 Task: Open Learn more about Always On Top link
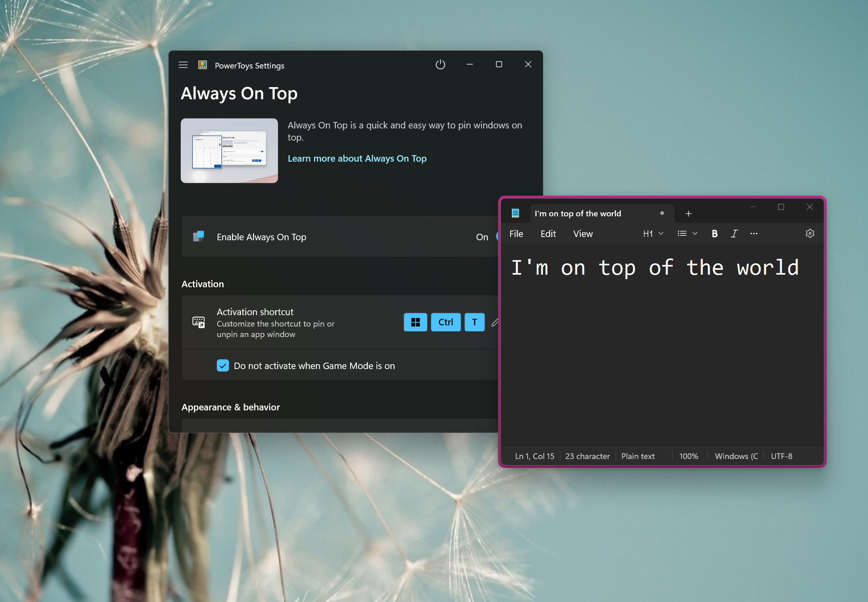(357, 158)
